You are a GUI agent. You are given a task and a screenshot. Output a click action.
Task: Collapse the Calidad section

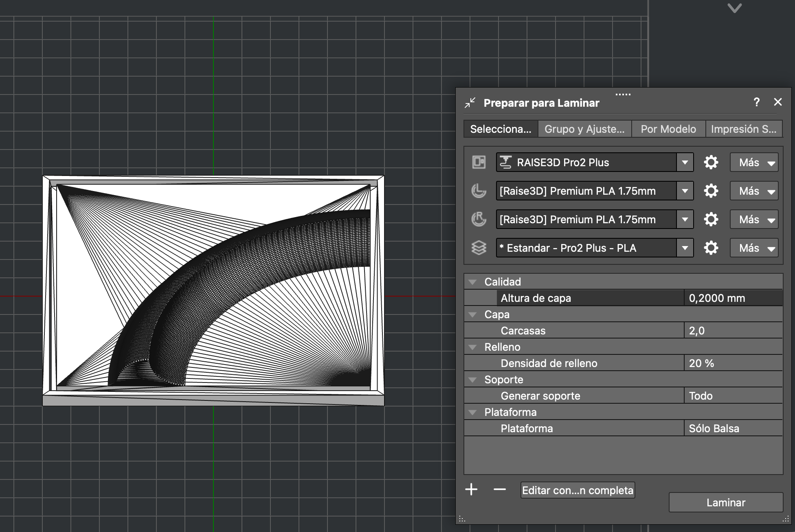[473, 282]
